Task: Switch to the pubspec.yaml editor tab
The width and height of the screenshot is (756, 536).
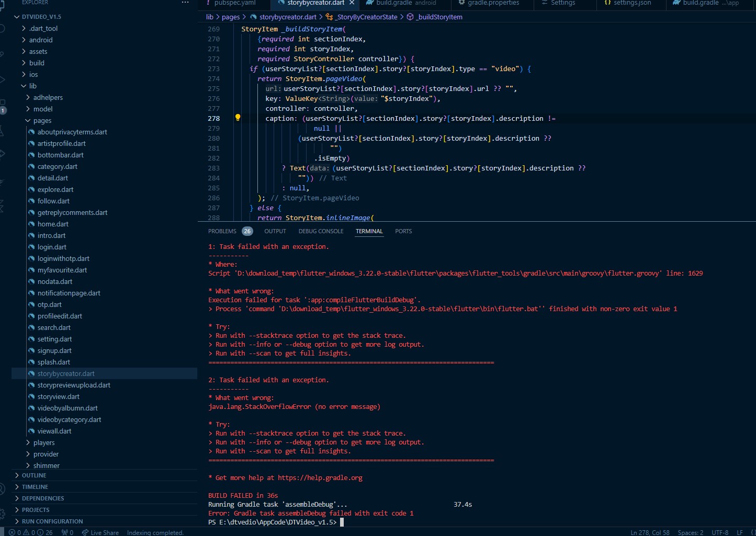Action: (234, 3)
